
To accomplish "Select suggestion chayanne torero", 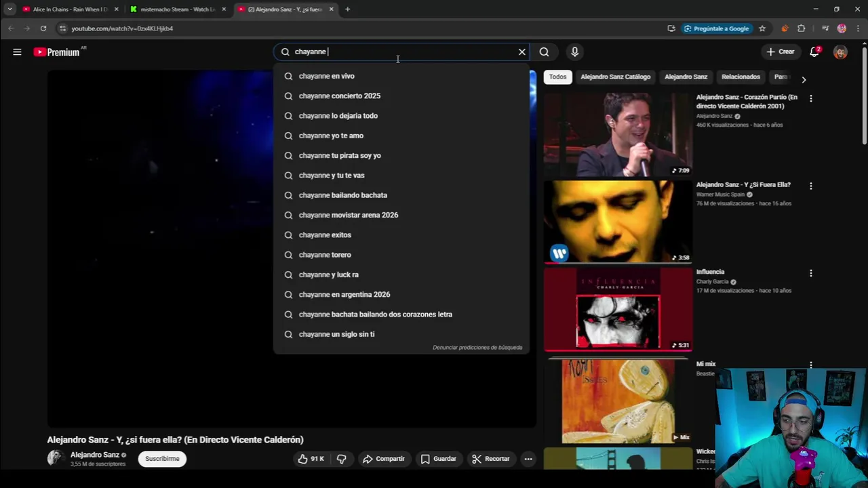I will point(401,255).
